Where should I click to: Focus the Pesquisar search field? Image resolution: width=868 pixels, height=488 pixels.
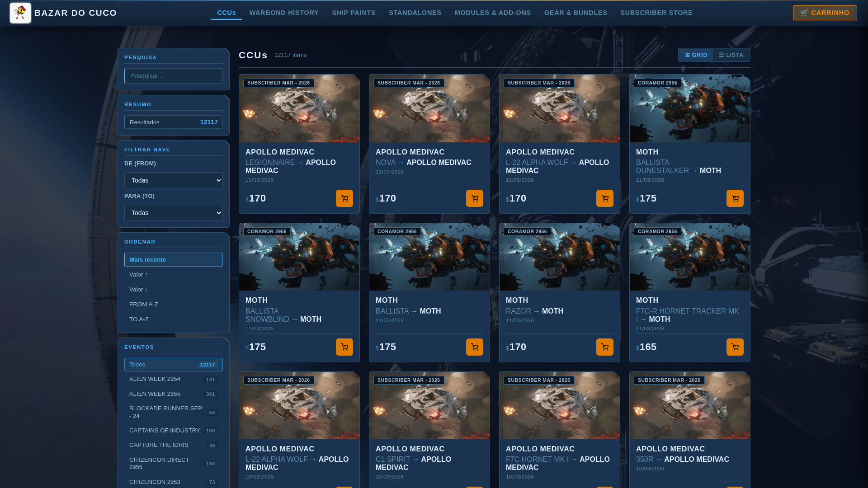(174, 76)
